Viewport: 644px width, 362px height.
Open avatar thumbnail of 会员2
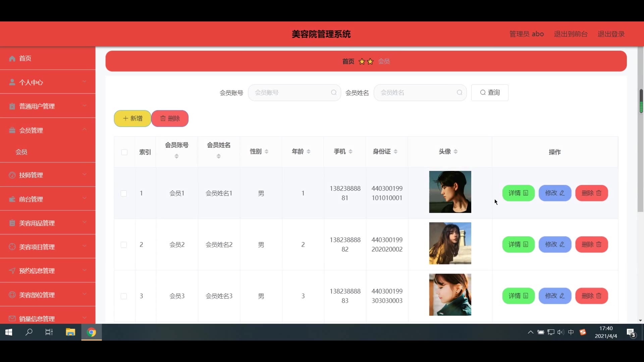[x=450, y=243]
